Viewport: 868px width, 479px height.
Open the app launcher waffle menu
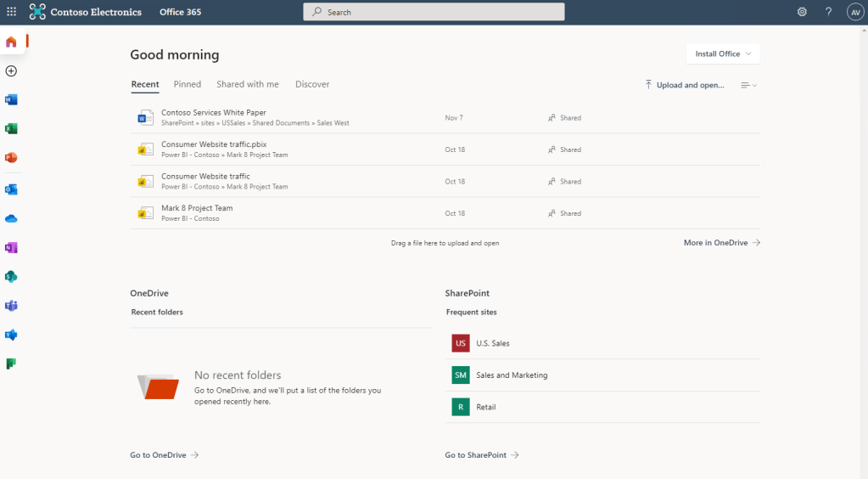[11, 12]
